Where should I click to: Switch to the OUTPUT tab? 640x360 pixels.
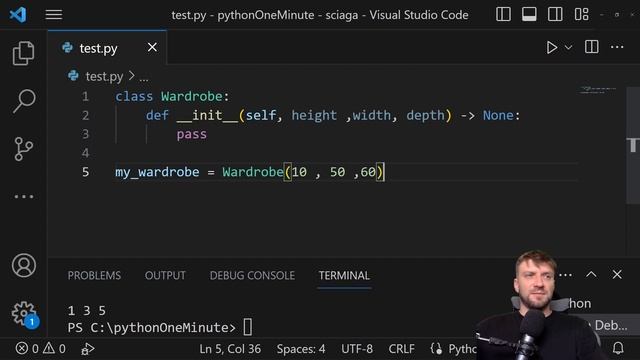[x=165, y=276]
